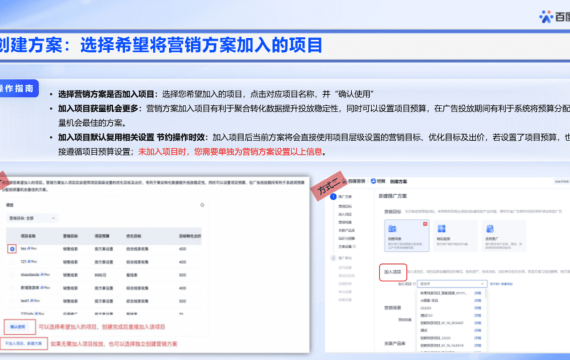570x360 pixels.
Task: Select the radio button for project duasdasda
Action: [x=12, y=275]
